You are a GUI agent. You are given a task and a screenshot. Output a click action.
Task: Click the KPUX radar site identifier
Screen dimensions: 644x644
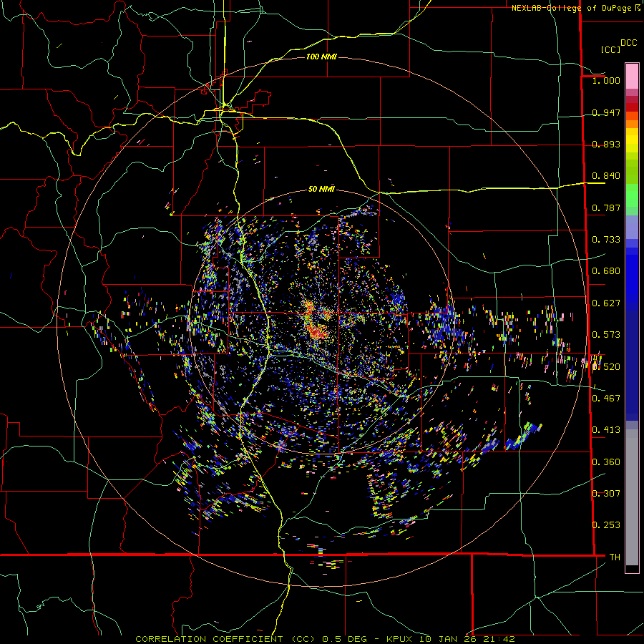tap(399, 639)
